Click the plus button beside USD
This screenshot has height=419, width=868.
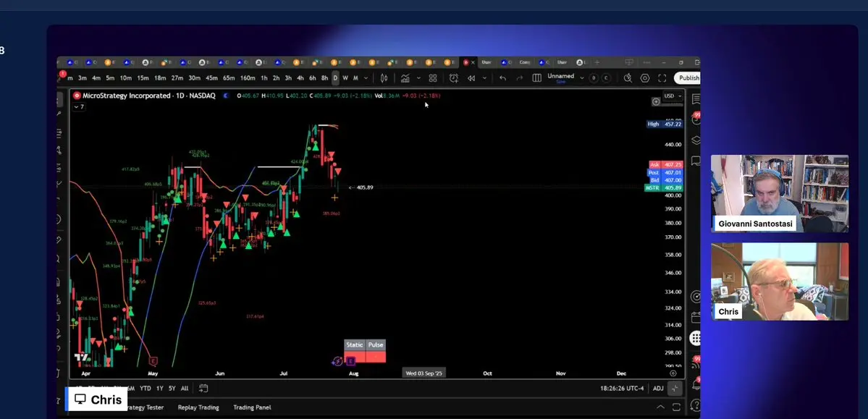tap(655, 102)
